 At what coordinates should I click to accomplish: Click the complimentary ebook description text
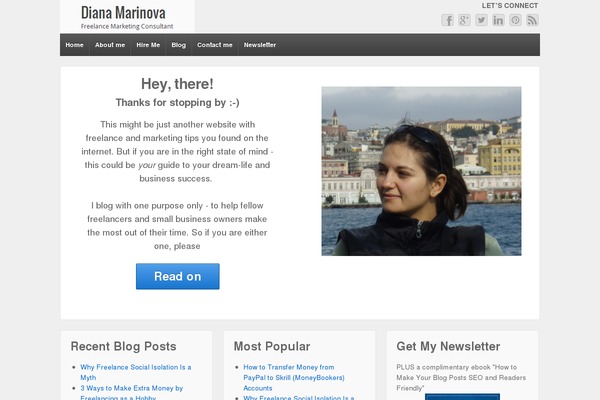point(461,377)
